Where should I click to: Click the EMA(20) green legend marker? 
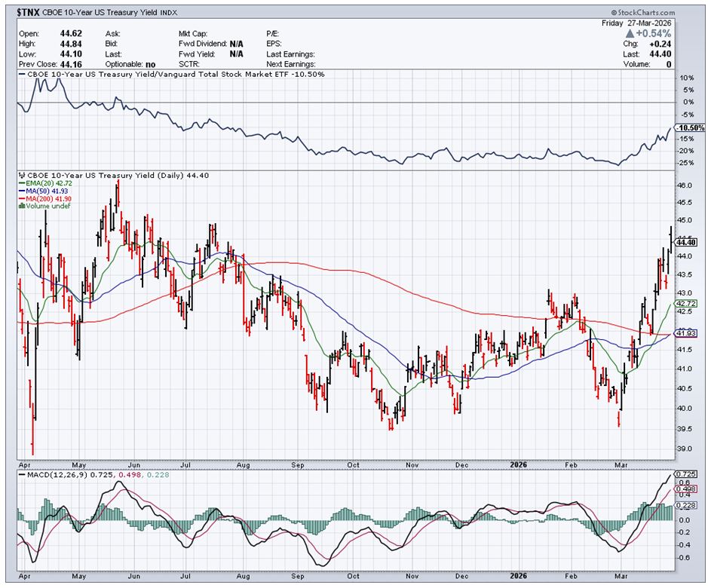click(x=21, y=184)
